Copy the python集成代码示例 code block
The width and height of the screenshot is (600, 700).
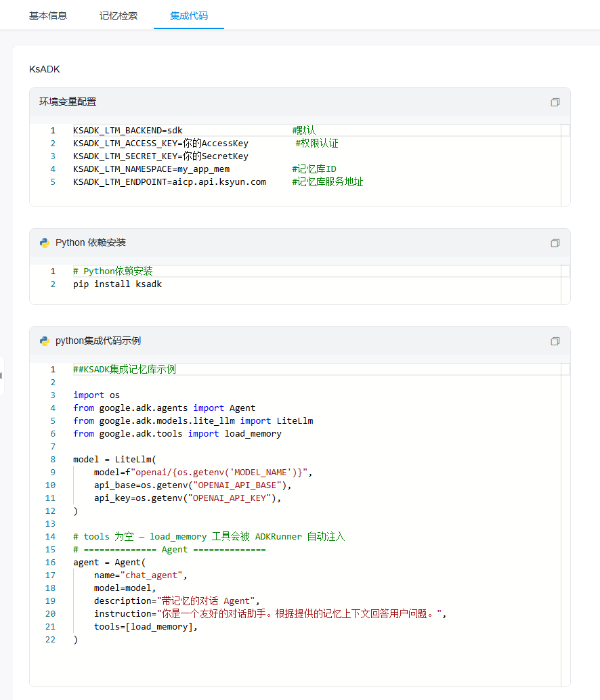pos(555,341)
